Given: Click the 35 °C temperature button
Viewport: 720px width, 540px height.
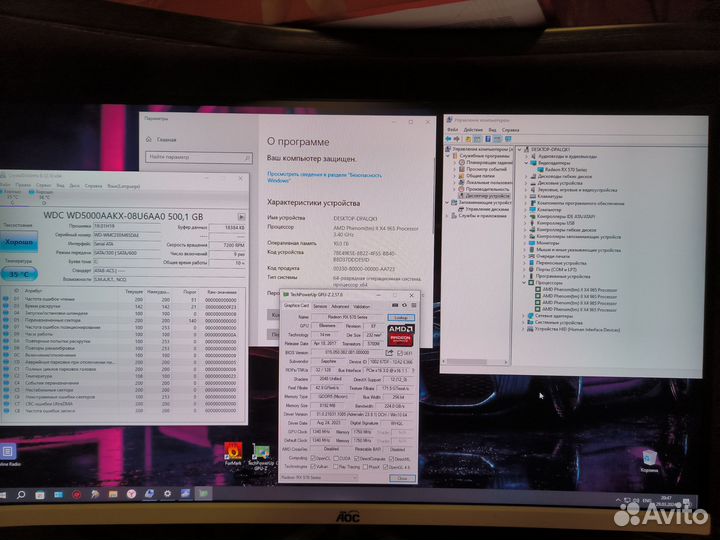Looking at the screenshot, I should [x=19, y=274].
